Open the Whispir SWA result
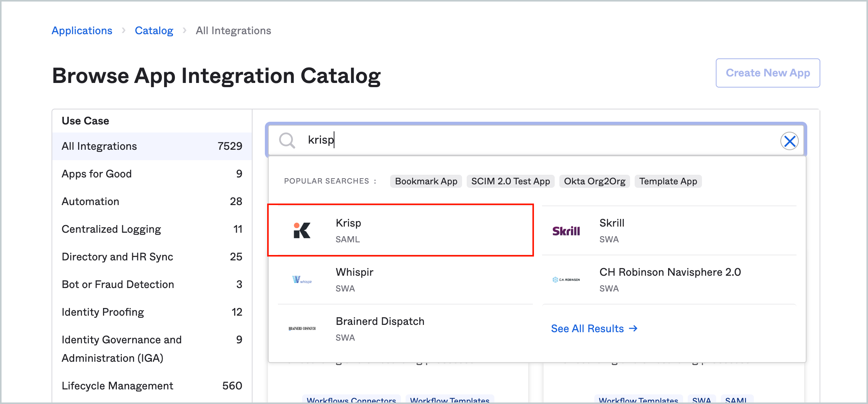This screenshot has height=404, width=868. (x=405, y=280)
